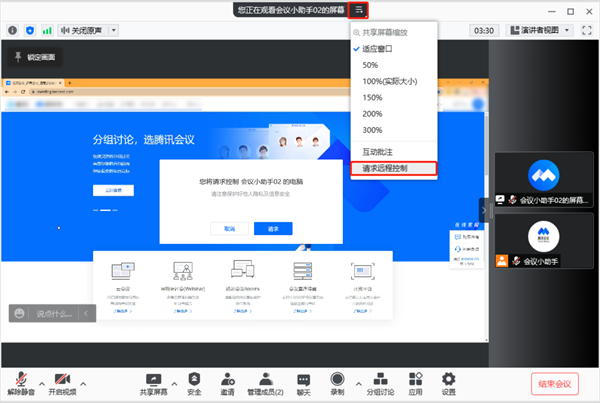Image resolution: width=600 pixels, height=403 pixels.
Task: Click 锁定画面 lock screen button
Action: (x=36, y=59)
